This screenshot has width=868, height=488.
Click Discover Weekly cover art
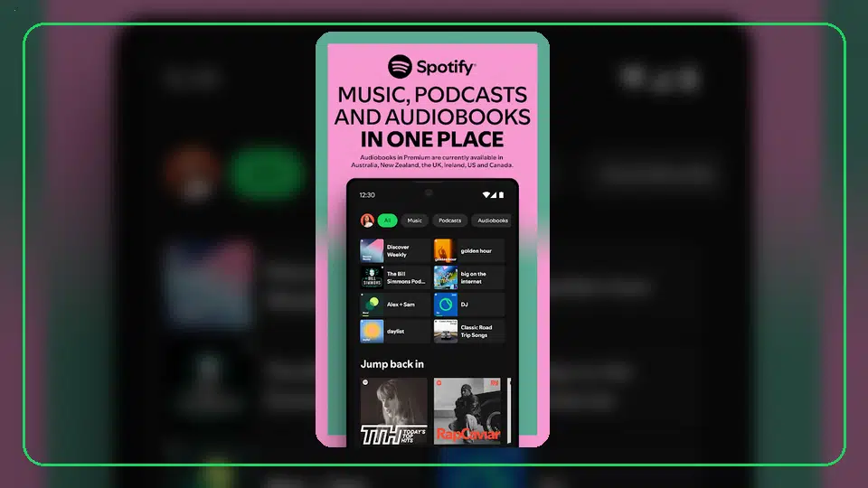372,250
